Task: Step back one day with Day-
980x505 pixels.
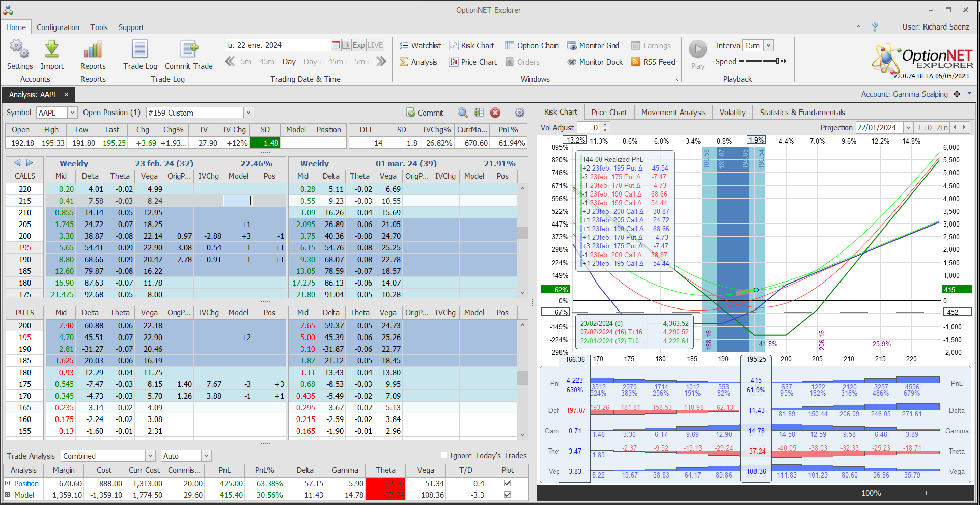Action: tap(290, 62)
